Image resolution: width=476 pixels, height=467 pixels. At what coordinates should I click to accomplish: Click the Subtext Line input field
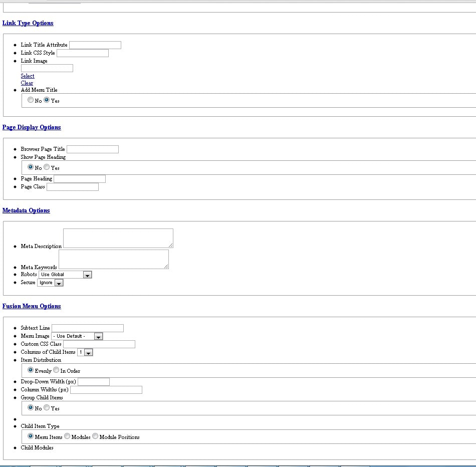(x=88, y=328)
